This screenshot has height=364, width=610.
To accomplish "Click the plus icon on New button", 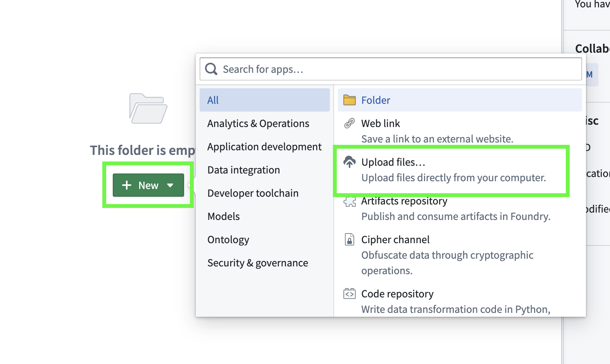I will point(127,185).
